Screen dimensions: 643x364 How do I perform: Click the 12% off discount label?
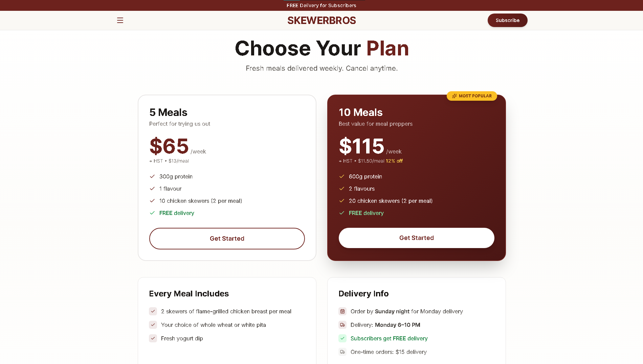tap(394, 161)
